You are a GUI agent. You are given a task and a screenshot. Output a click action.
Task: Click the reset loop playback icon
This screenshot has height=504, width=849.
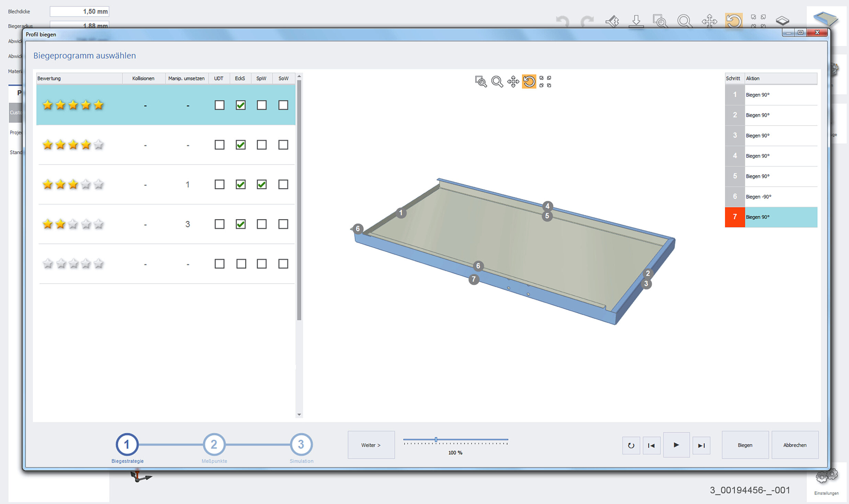click(631, 445)
